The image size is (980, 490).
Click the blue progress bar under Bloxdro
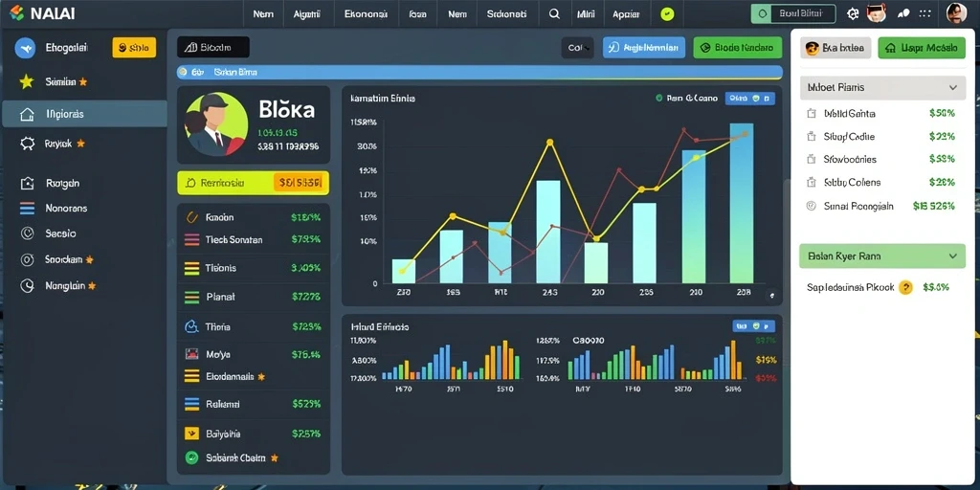tap(479, 72)
